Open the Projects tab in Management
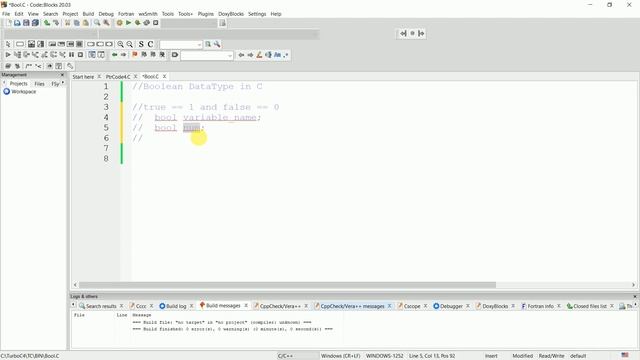Viewport: 640px width, 360px height. pyautogui.click(x=18, y=84)
